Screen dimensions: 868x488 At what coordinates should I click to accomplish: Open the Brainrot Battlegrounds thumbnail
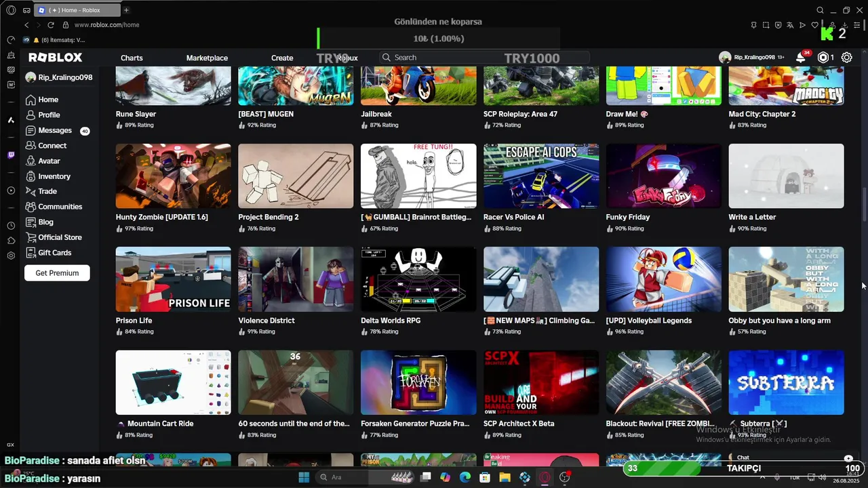(x=418, y=176)
